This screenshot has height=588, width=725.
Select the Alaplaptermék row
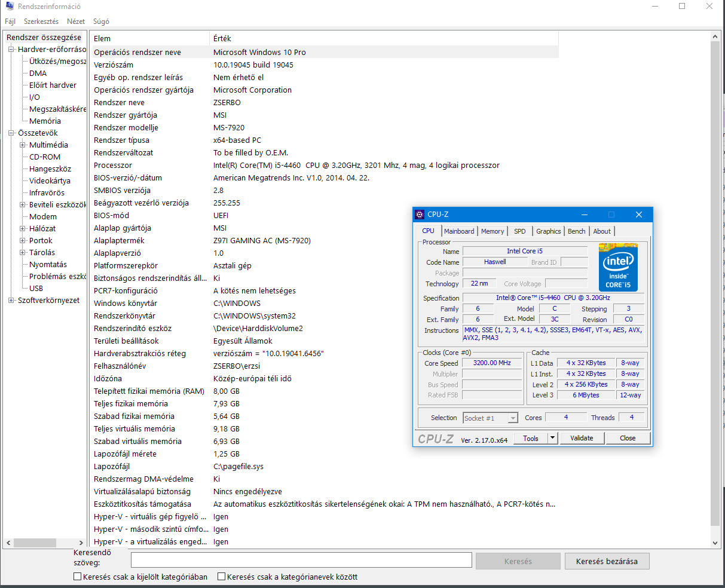(x=325, y=241)
